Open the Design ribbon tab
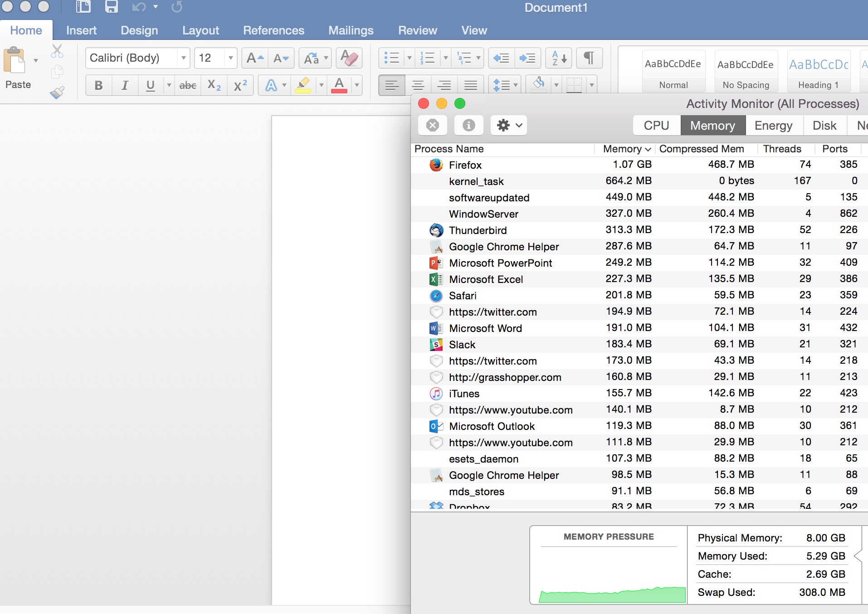868x614 pixels. coord(139,30)
